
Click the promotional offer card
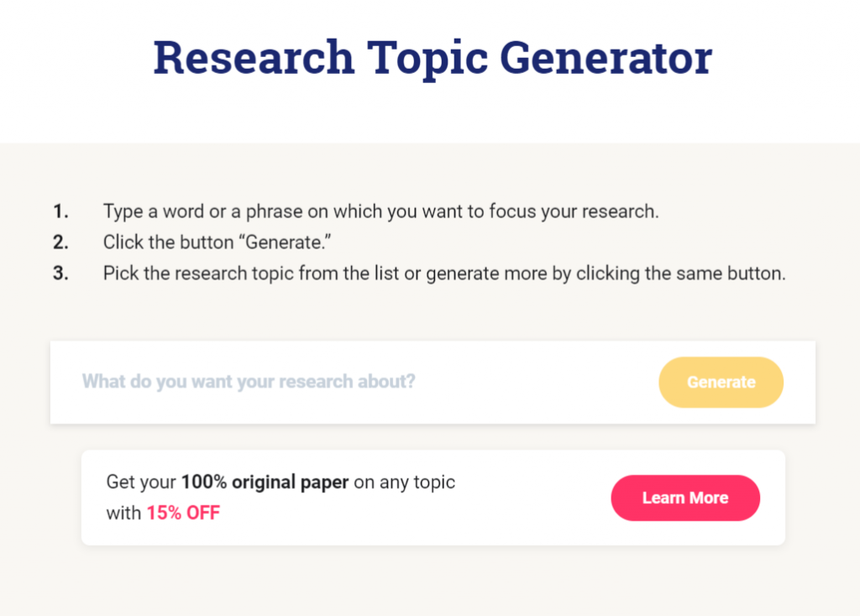[433, 497]
